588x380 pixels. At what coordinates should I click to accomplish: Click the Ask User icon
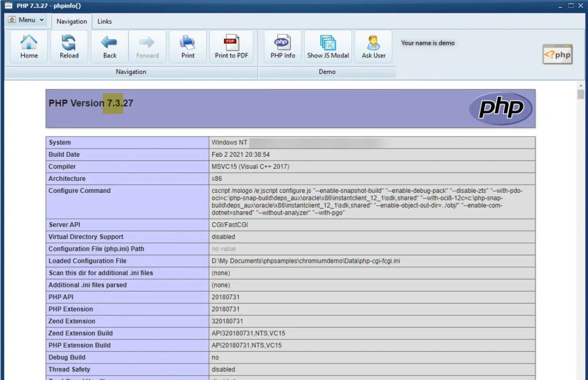[373, 46]
